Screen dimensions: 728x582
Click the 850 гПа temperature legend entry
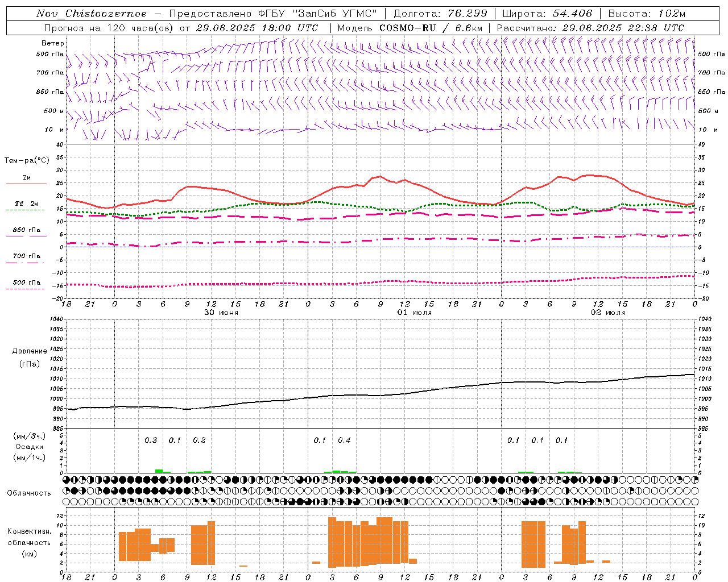click(x=27, y=230)
